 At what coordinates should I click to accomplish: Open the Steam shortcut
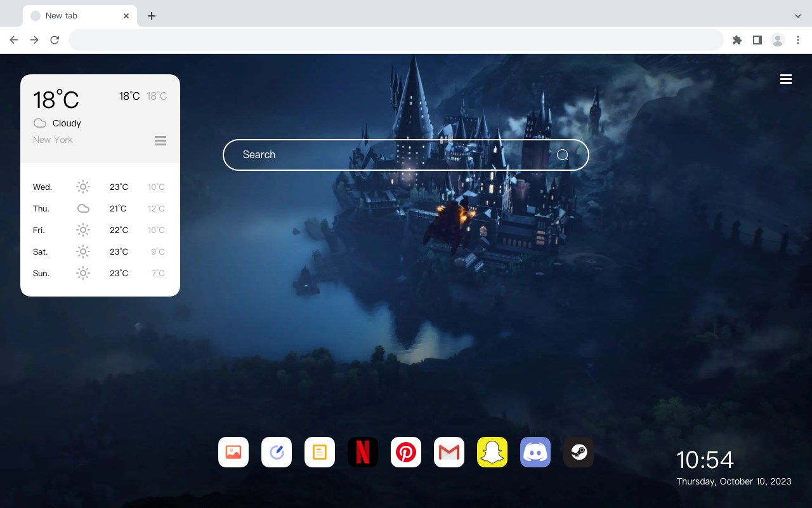pos(579,452)
